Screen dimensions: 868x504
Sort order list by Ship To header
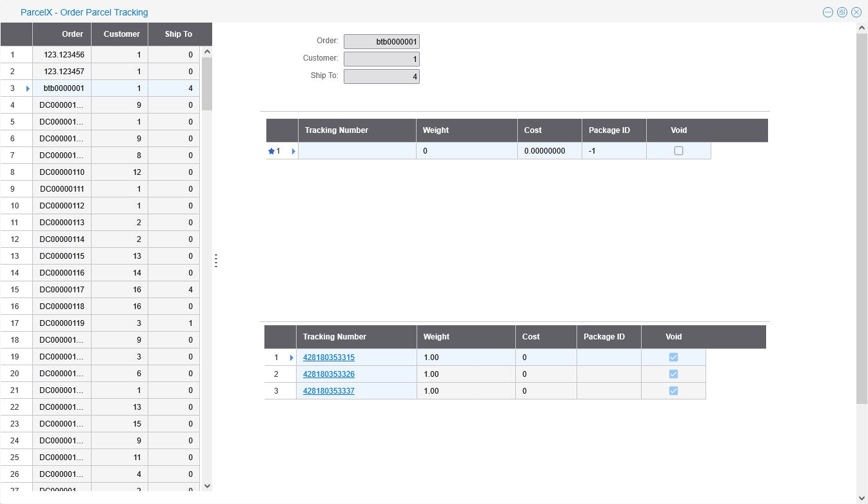(x=178, y=34)
